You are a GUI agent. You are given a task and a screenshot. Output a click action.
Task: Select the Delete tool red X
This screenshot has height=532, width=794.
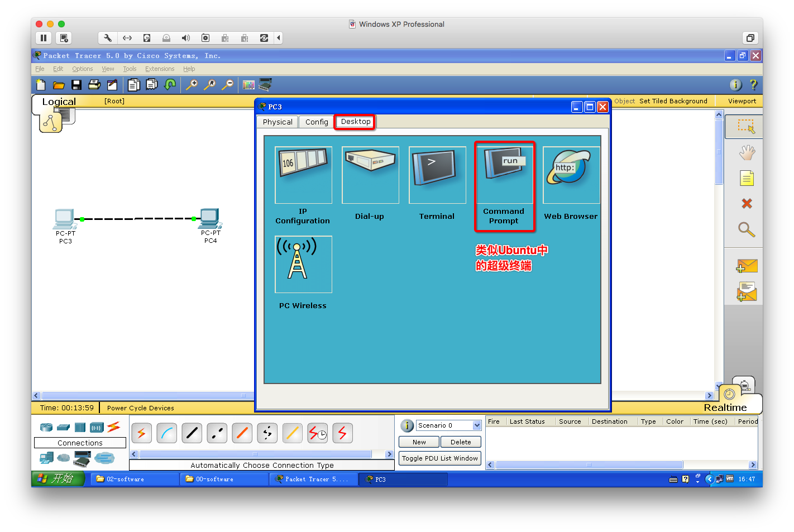747,204
